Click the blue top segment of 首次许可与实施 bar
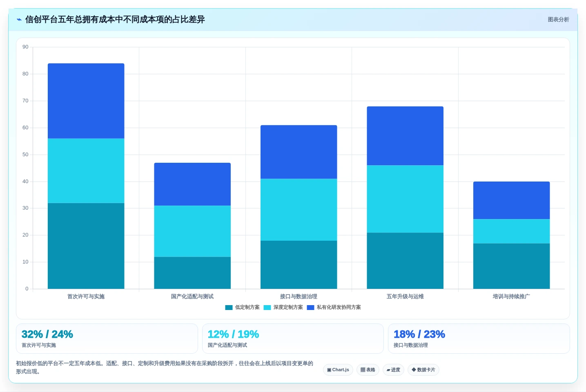The width and height of the screenshot is (586, 392). [86, 101]
